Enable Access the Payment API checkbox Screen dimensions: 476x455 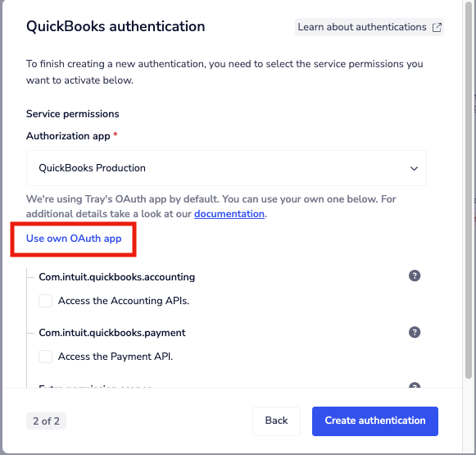click(45, 357)
